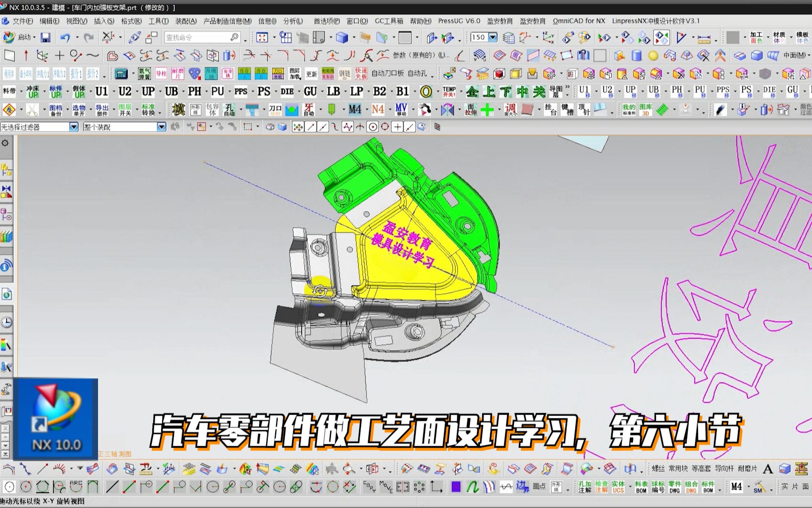Click the 更新 update icon
This screenshot has width=812, height=508.
(x=311, y=73)
